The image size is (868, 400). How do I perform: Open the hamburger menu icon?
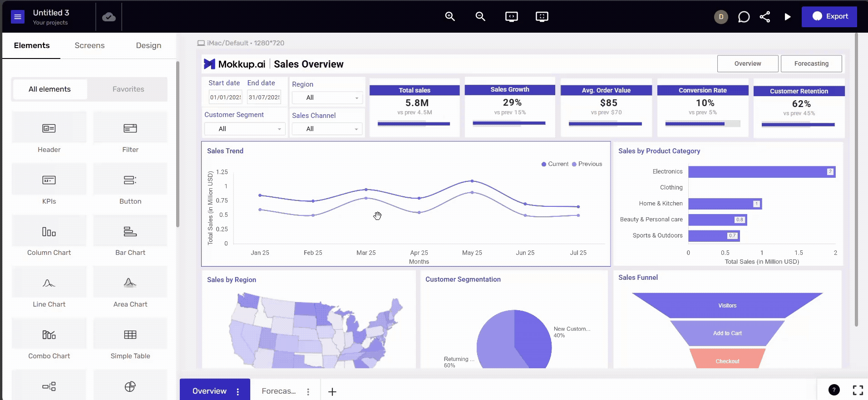[x=18, y=17]
